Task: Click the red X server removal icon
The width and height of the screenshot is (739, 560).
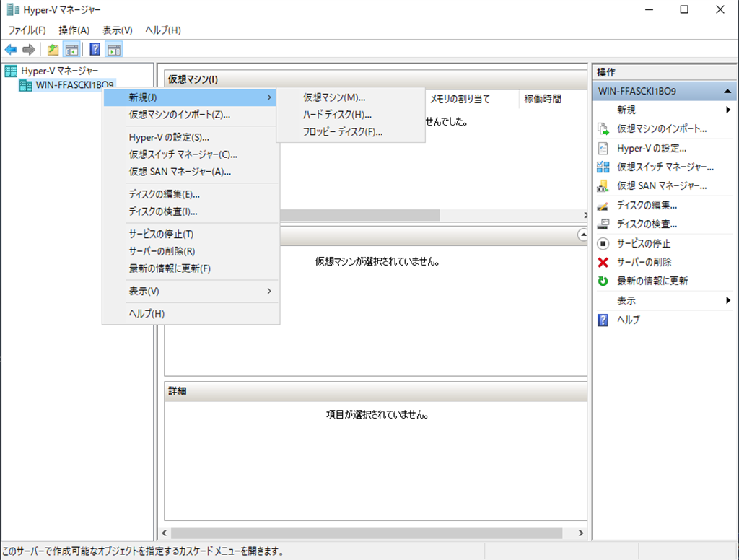Action: (x=603, y=262)
